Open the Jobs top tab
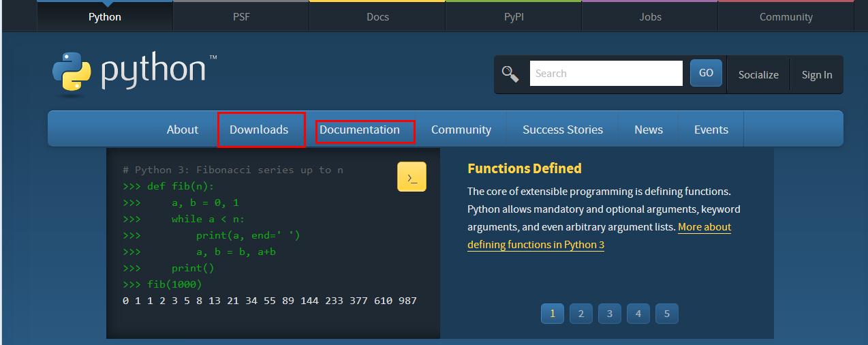This screenshot has height=345, width=868. point(650,17)
